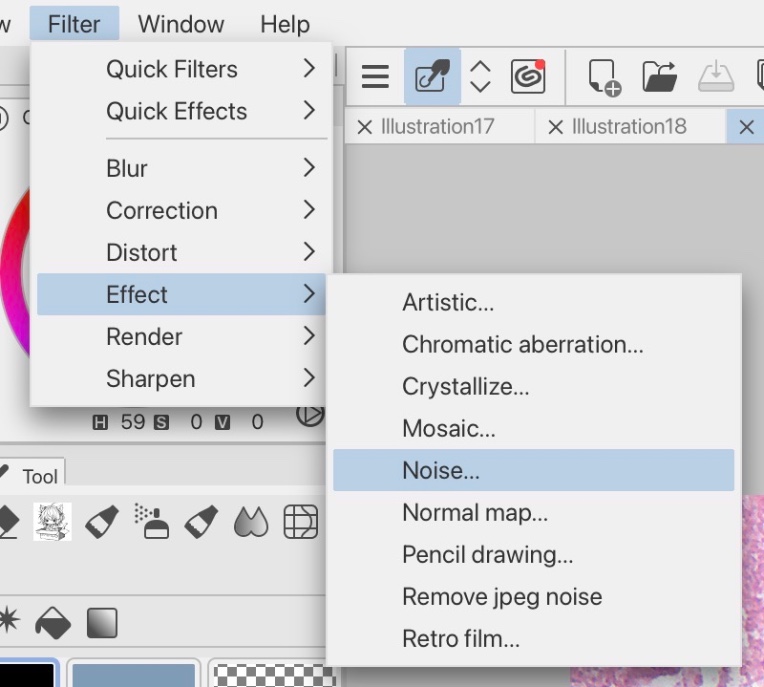The image size is (764, 687).
Task: Select the Airbrush spray tool
Action: (x=152, y=521)
